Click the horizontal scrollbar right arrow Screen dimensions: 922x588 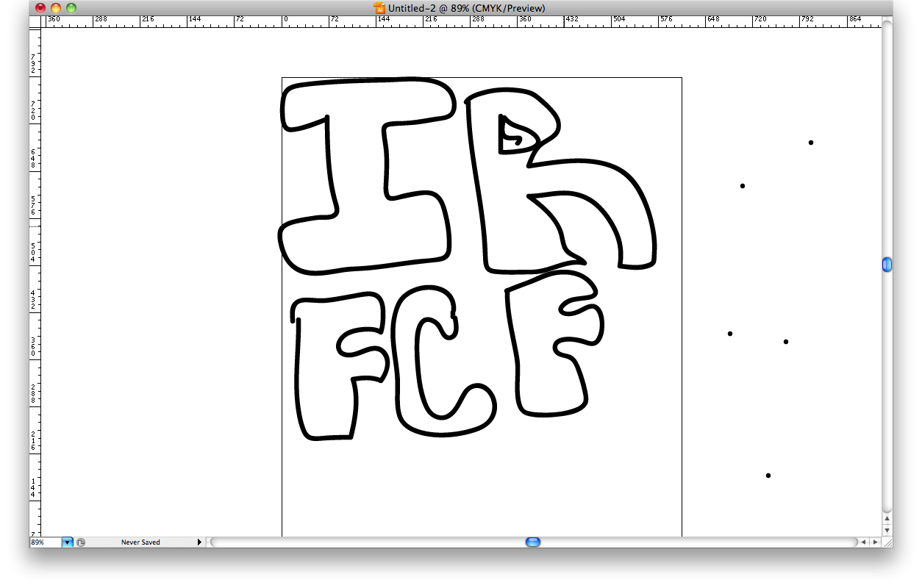[875, 542]
